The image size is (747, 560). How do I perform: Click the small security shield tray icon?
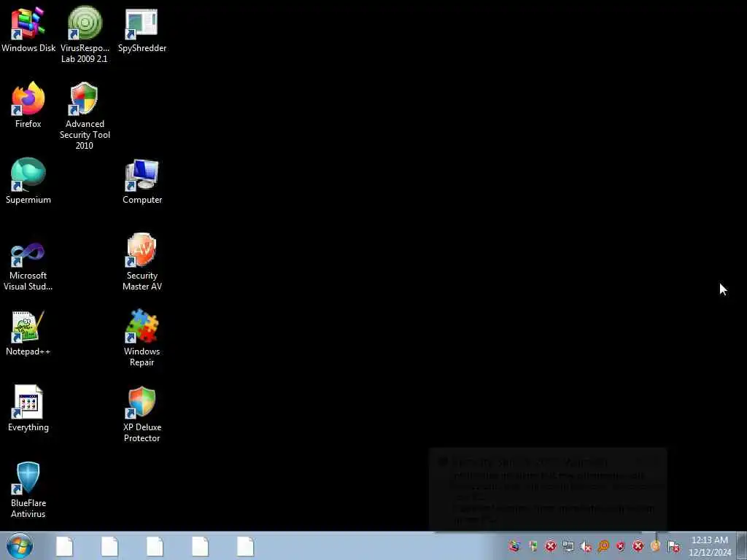pos(533,546)
